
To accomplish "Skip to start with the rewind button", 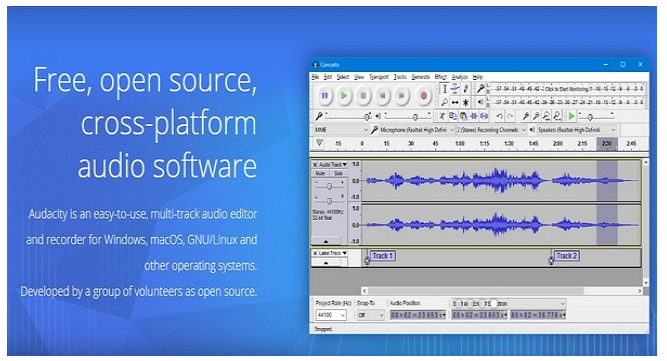I will (382, 96).
